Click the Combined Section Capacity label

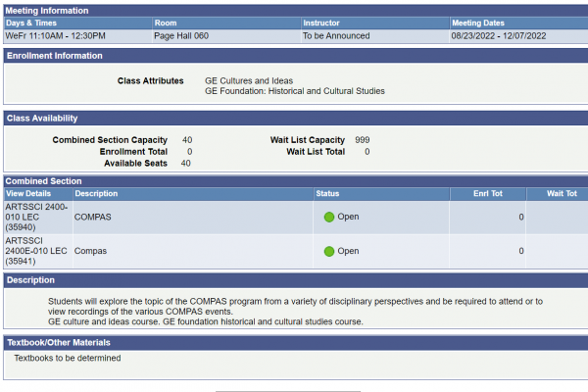pos(110,140)
